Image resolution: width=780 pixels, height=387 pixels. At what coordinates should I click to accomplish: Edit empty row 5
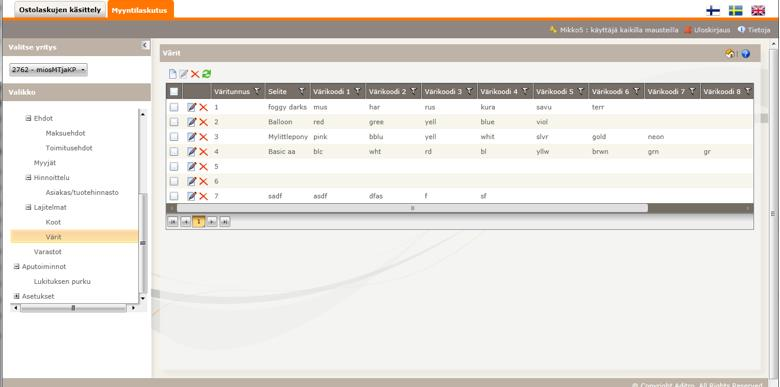click(x=192, y=167)
